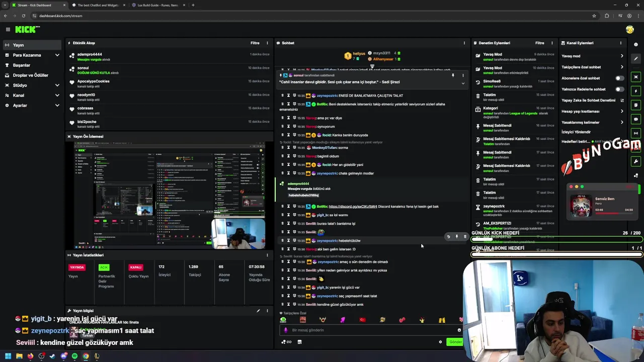Toggle Abonelere özel sohbet switch

[x=619, y=78]
